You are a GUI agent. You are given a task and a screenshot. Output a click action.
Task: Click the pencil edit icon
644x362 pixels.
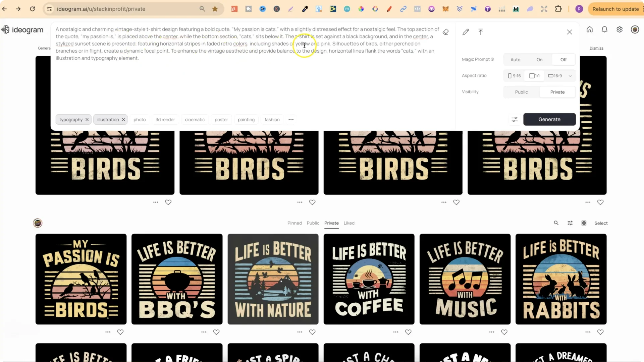tap(466, 32)
